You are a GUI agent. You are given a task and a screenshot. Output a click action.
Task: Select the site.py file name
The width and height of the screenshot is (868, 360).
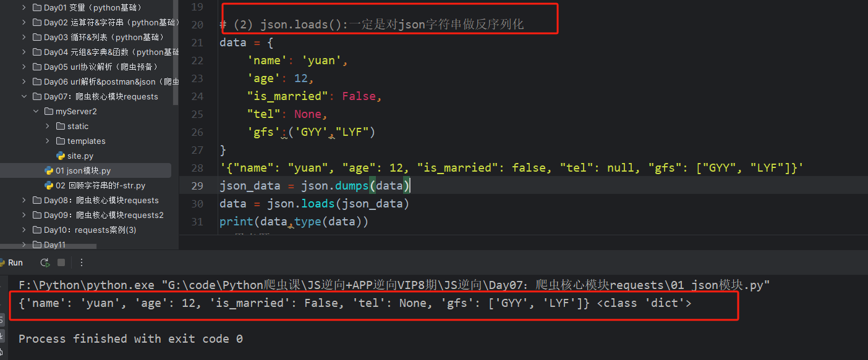81,156
